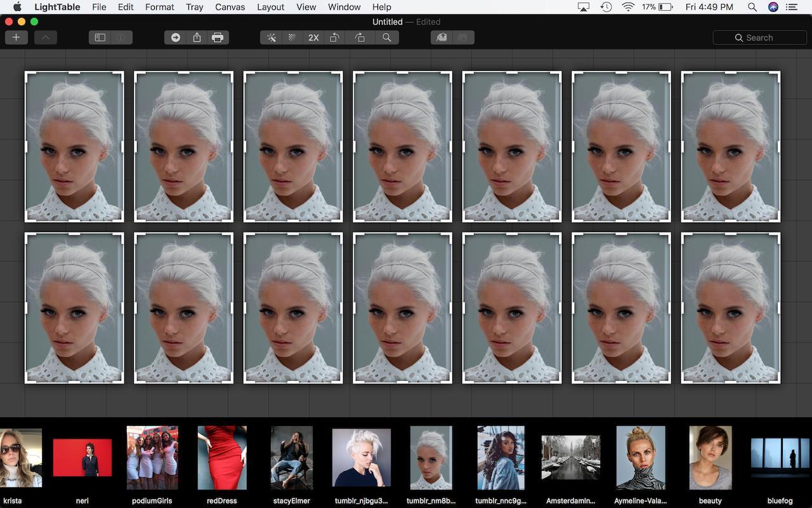Select the magic wand enhance tool
This screenshot has width=812, height=508.
coord(272,37)
